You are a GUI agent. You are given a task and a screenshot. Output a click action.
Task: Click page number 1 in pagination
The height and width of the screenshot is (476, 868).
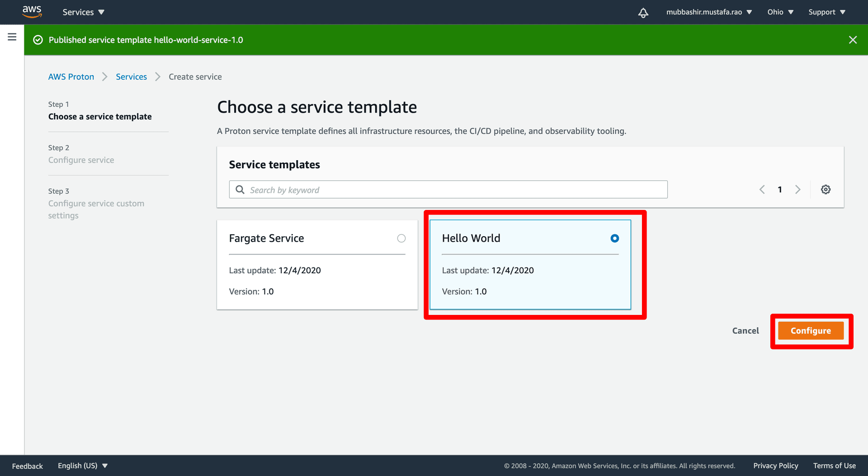(780, 190)
